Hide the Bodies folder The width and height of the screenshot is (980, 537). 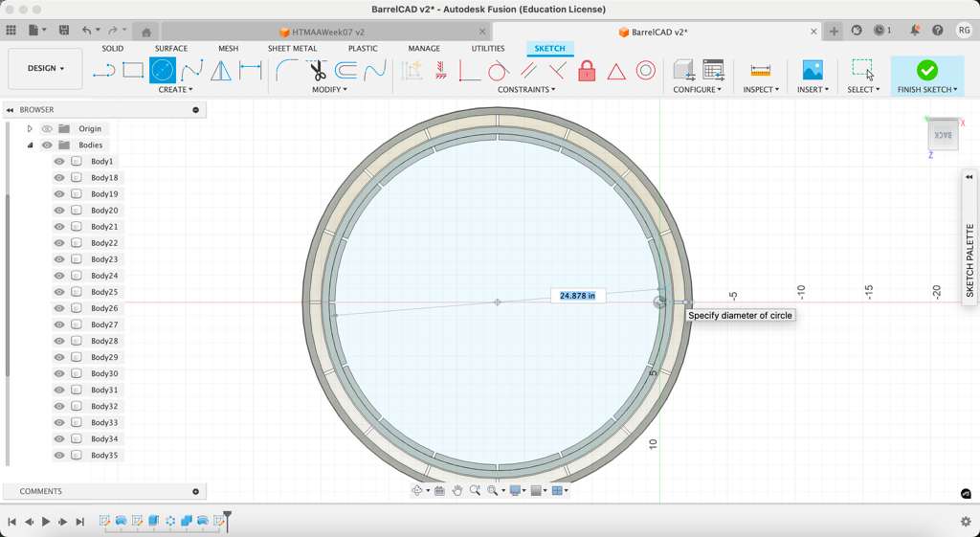click(x=47, y=145)
